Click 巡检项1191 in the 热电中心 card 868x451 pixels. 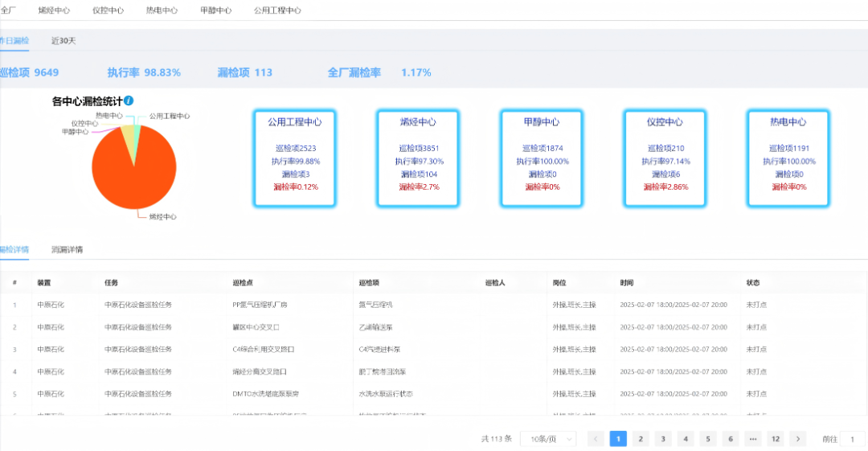point(789,148)
